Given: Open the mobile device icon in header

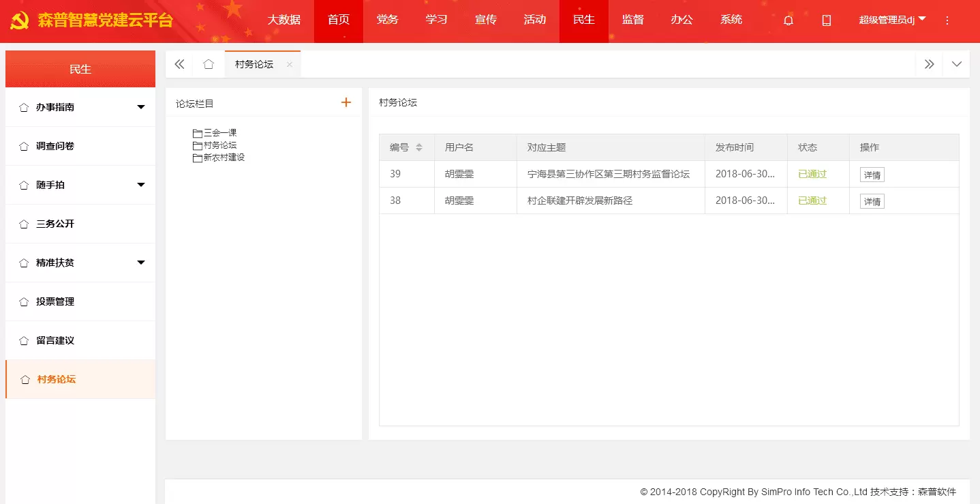Looking at the screenshot, I should pyautogui.click(x=827, y=20).
